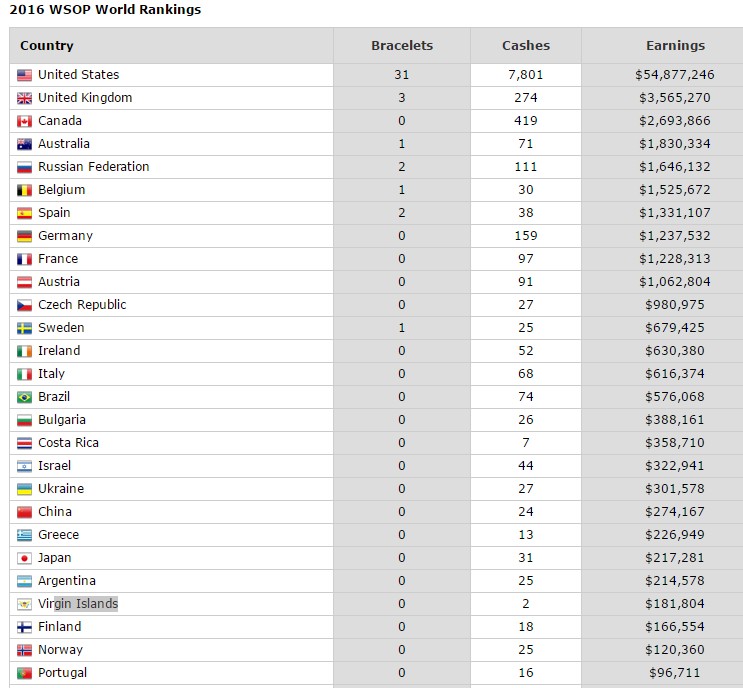
Task: Click the Sweden flag icon
Action: tap(24, 328)
